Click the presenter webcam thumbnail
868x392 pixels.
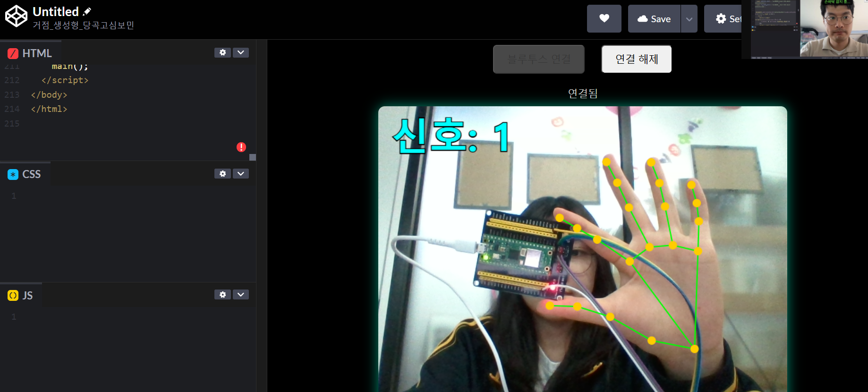pos(834,28)
